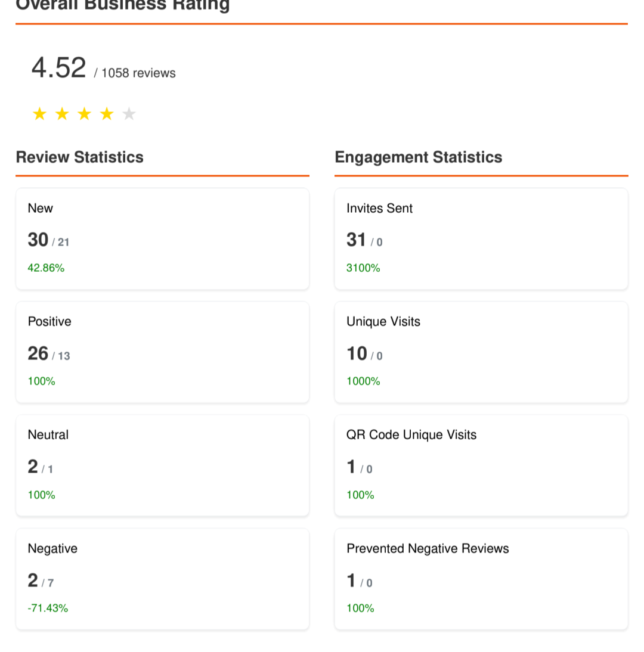Image resolution: width=644 pixels, height=652 pixels.
Task: Click the third gold rating star
Action: 84,114
